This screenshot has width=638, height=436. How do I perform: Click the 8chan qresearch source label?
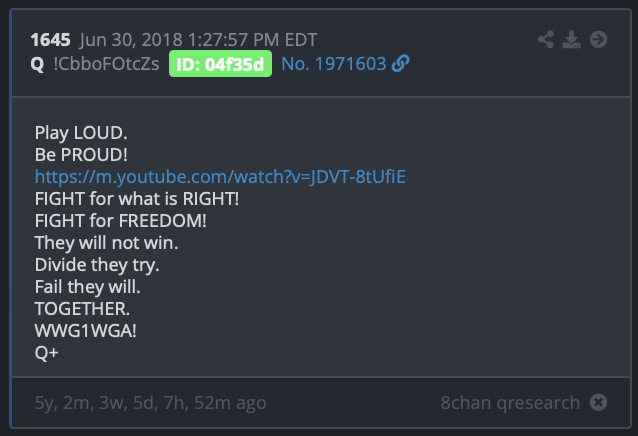(x=510, y=403)
